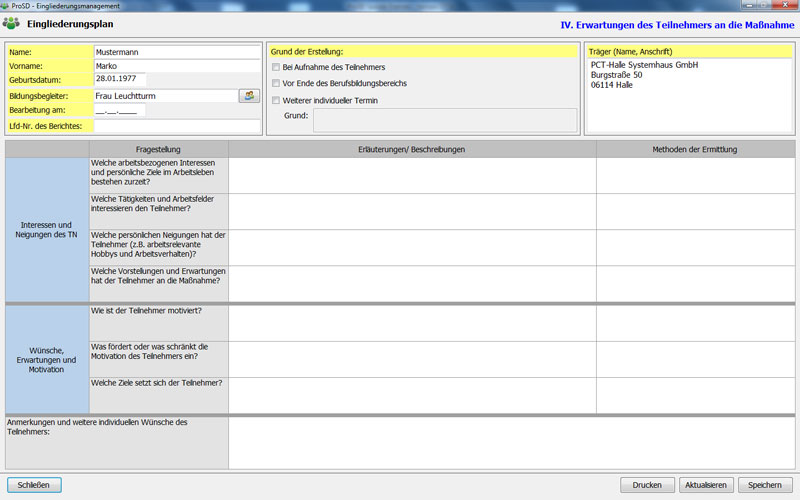Viewport: 800px width, 500px height.
Task: Focus the Name field containing Mustermann
Action: click(175, 49)
